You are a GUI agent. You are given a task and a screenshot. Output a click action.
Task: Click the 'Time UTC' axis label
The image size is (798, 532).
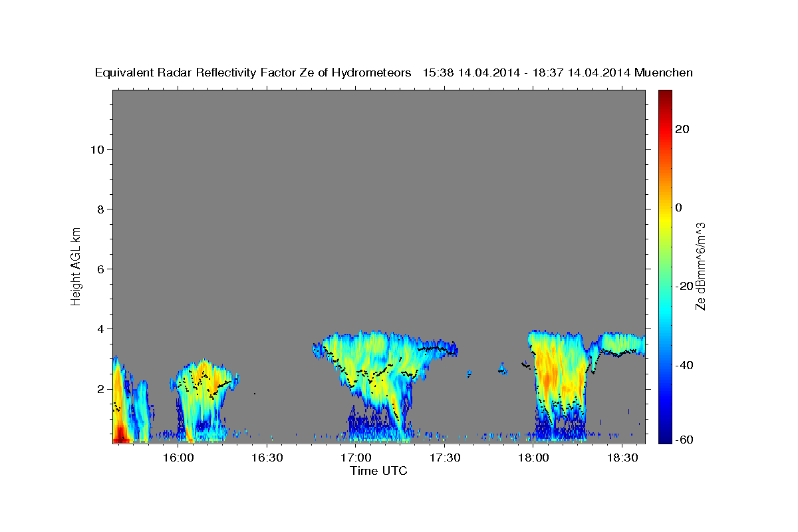point(378,471)
